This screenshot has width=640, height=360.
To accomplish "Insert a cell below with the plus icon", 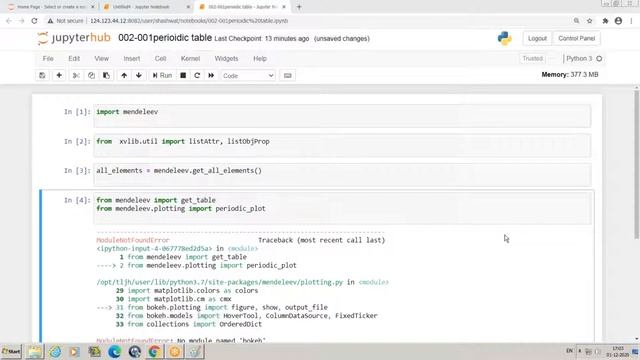I will pos(59,76).
